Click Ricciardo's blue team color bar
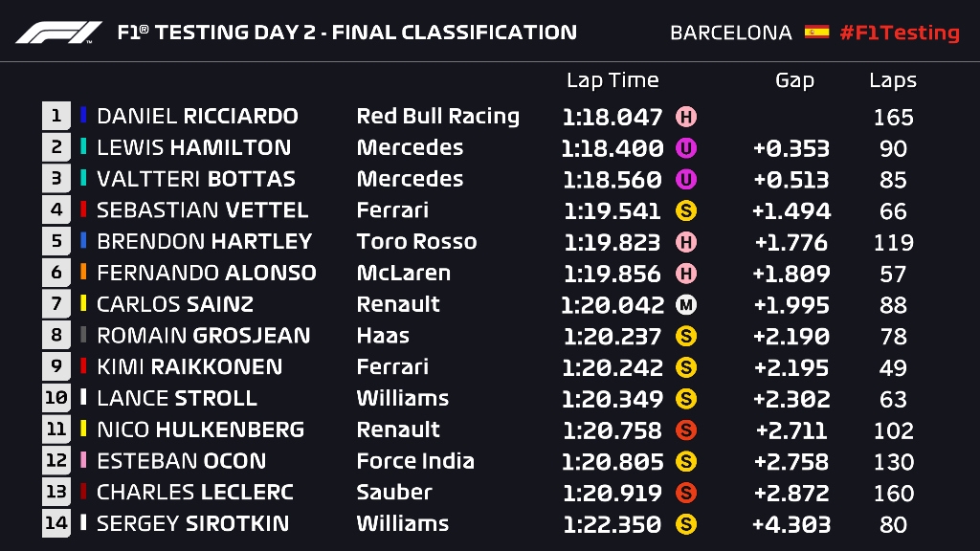The image size is (980, 551). pos(84,117)
